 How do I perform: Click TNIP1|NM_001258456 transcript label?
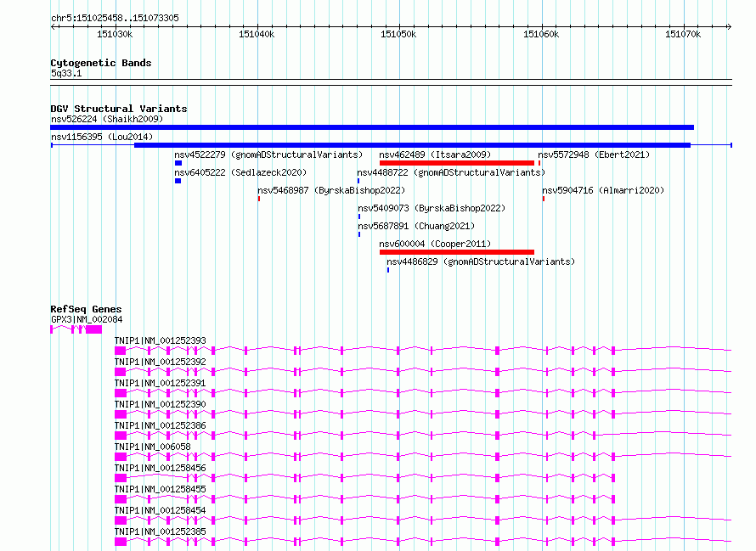[160, 468]
